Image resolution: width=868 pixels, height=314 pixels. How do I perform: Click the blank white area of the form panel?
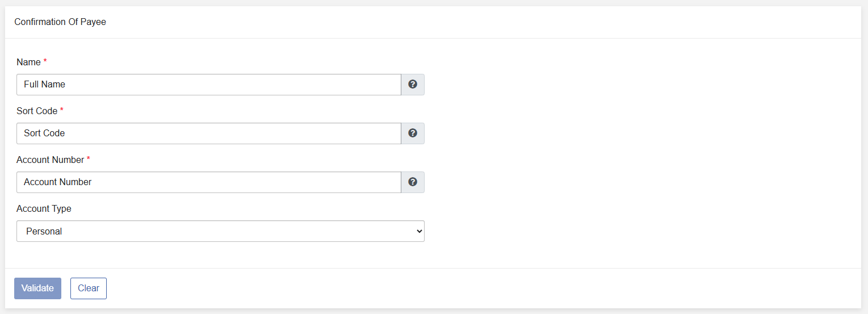pos(641,153)
